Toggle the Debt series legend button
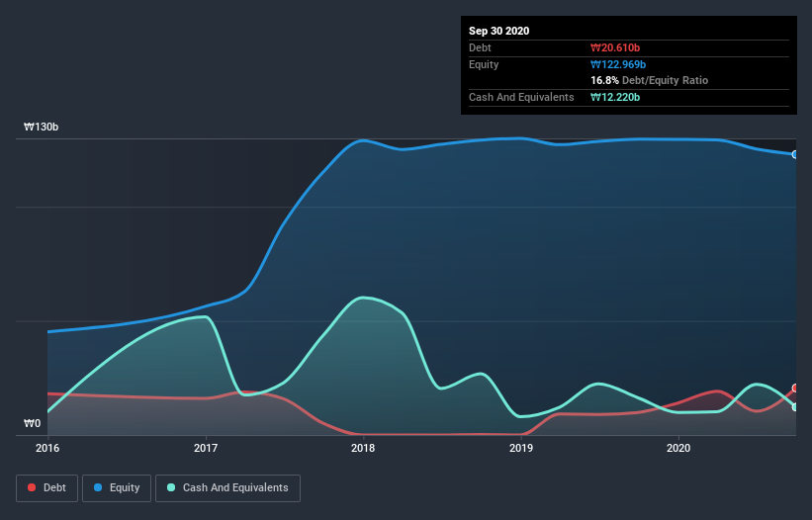Image resolution: width=812 pixels, height=520 pixels. tap(47, 488)
